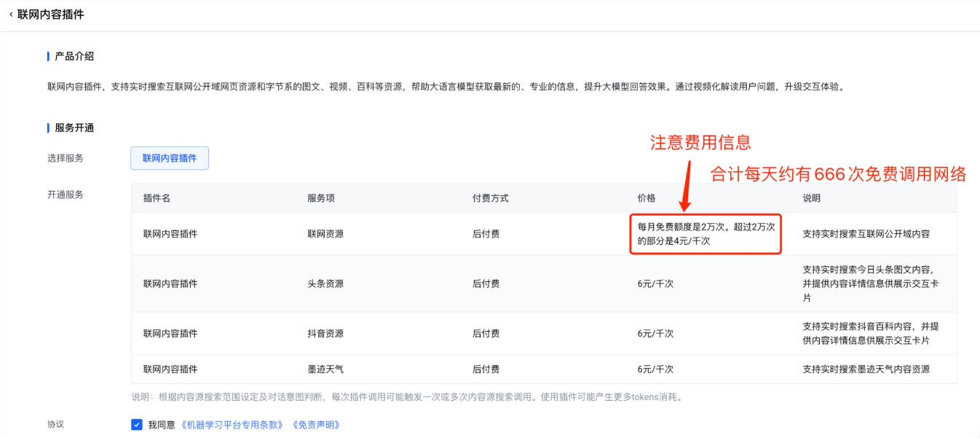
Task: Click 联网内容插件 name in 联网资源 row
Action: coord(170,234)
